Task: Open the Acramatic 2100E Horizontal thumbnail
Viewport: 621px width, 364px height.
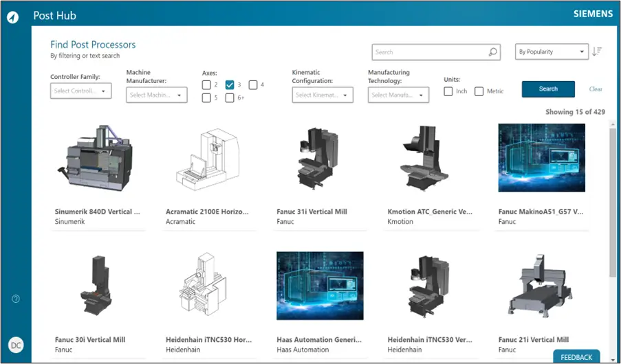Action: coord(209,158)
